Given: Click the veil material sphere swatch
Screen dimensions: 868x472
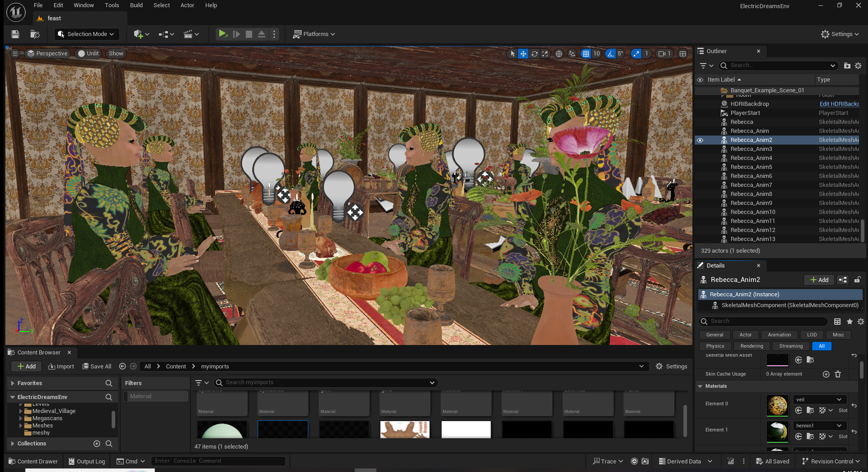Looking at the screenshot, I should [778, 406].
